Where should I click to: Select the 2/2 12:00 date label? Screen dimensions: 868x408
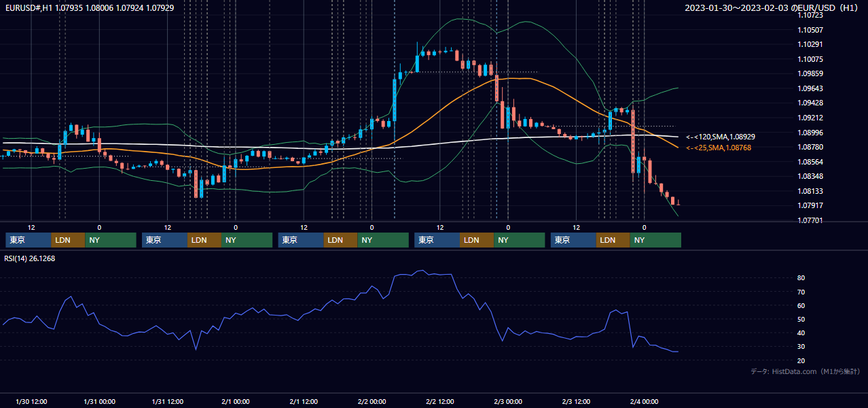pyautogui.click(x=441, y=402)
